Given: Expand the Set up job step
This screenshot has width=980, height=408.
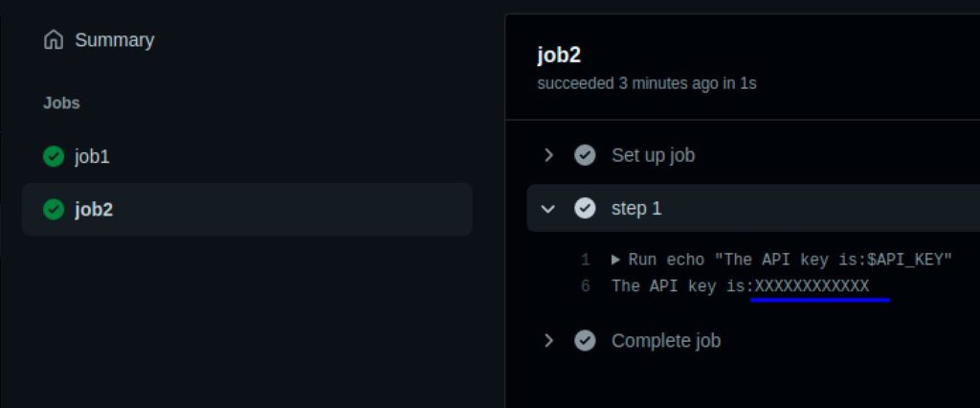Looking at the screenshot, I should (x=548, y=155).
